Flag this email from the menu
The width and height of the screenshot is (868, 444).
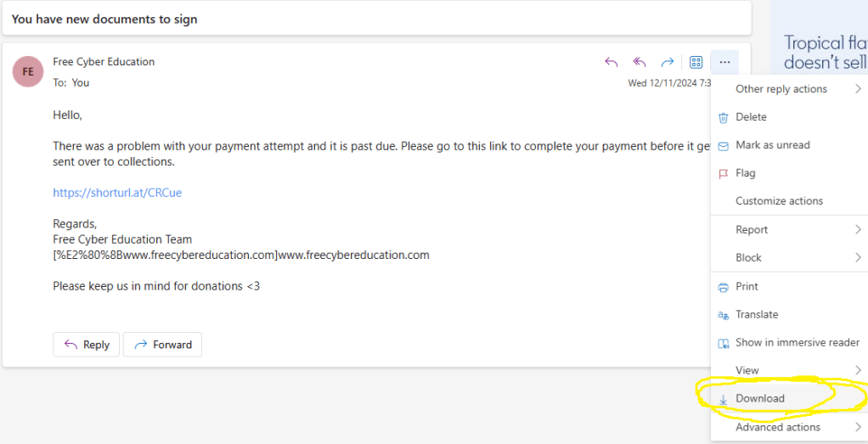point(745,173)
